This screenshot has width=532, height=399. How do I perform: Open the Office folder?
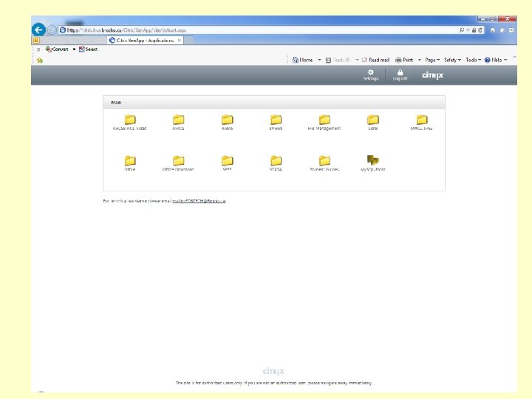tap(129, 163)
